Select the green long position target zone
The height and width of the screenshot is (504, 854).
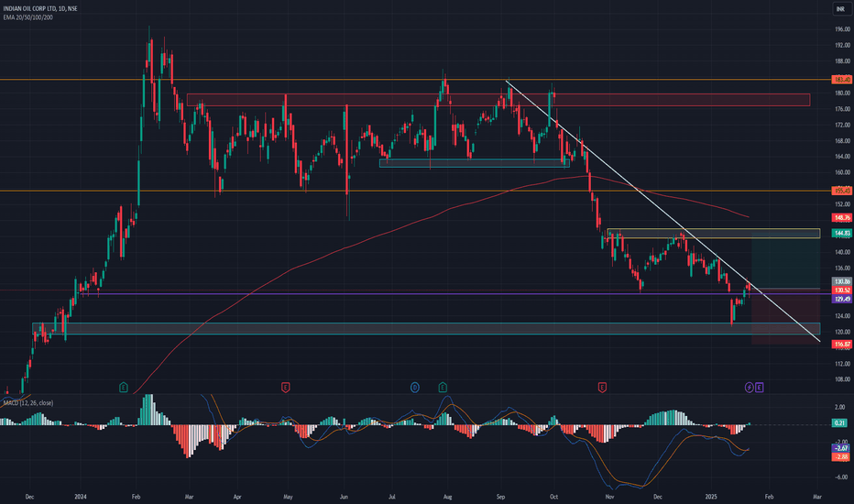tap(786, 258)
